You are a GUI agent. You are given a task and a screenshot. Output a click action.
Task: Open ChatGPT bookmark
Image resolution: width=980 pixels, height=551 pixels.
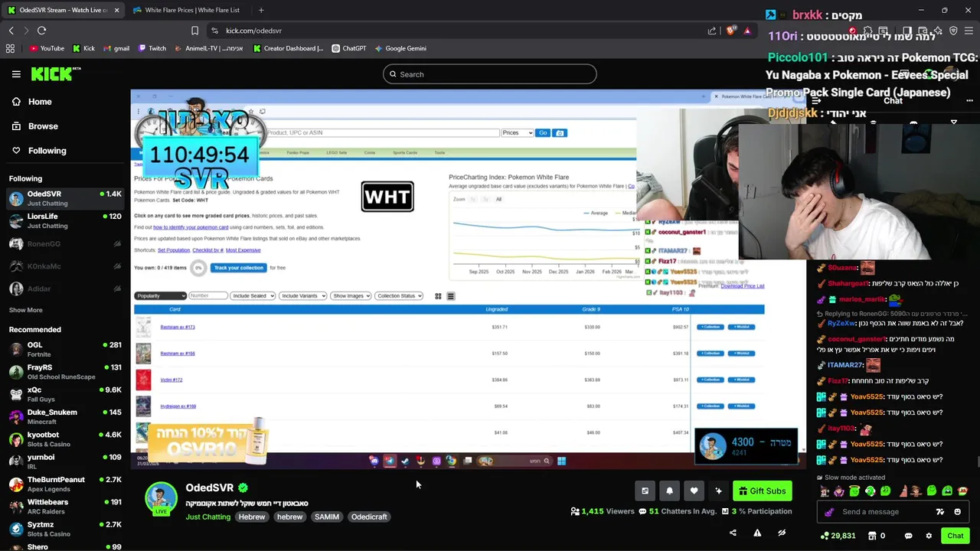(x=349, y=48)
